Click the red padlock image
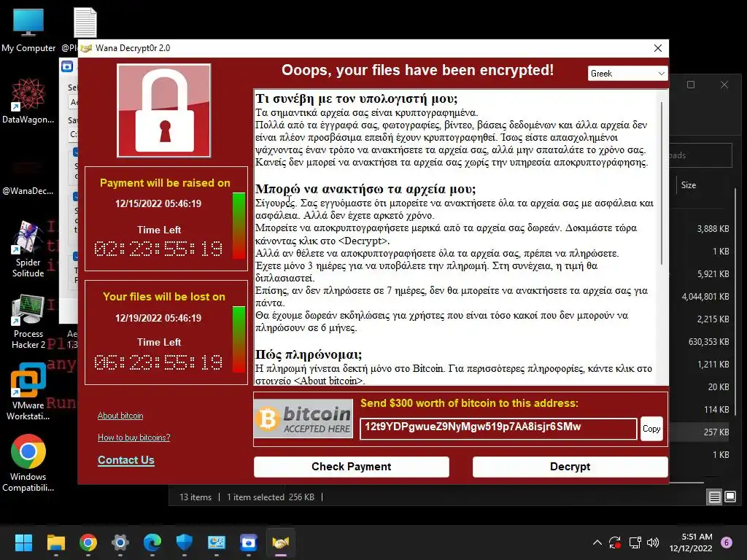 tap(164, 111)
